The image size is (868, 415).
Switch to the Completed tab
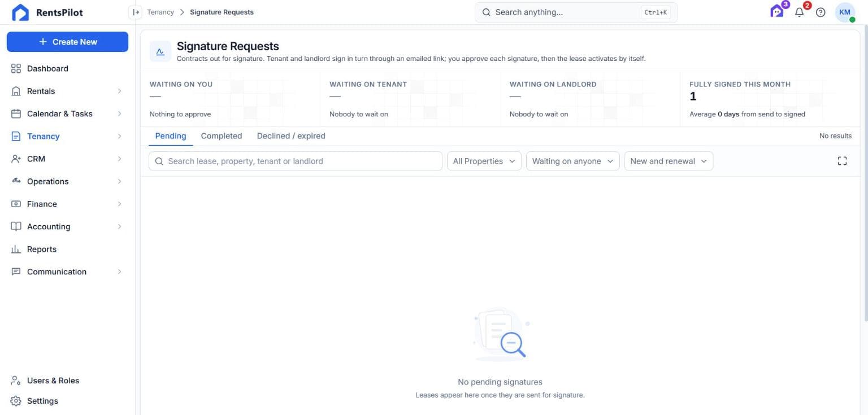[222, 136]
